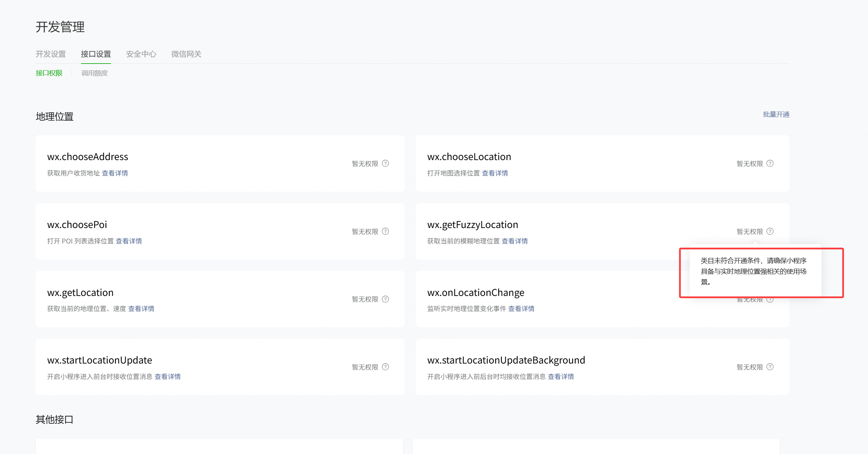Open the 安全中心 tab
Screen dimensions: 868x454
point(141,54)
